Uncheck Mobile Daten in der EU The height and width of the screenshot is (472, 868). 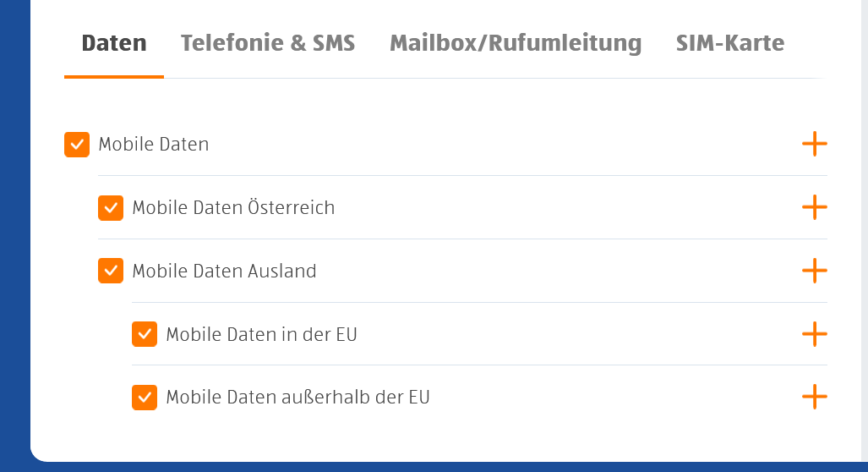[x=145, y=334]
